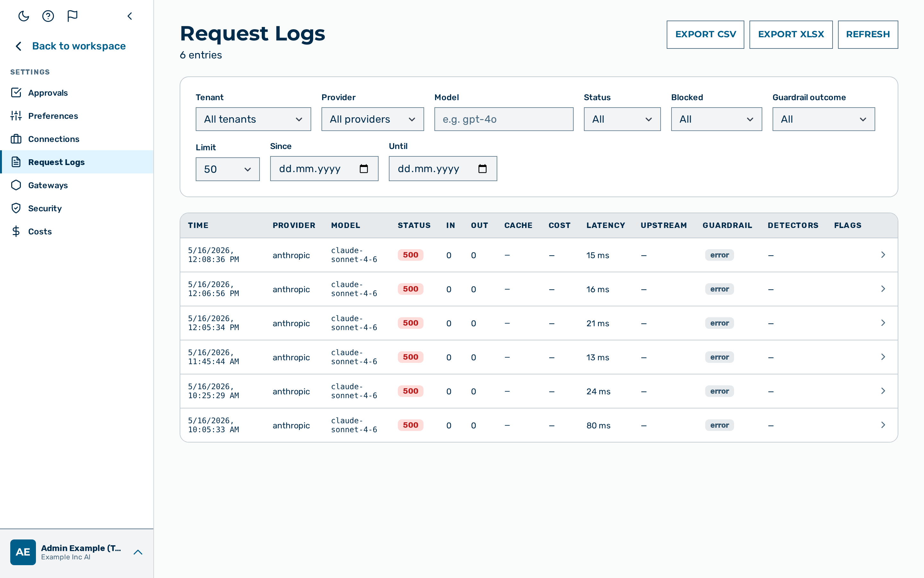Click the 13 ms latency value
Screen dimensions: 924x578
(x=597, y=357)
